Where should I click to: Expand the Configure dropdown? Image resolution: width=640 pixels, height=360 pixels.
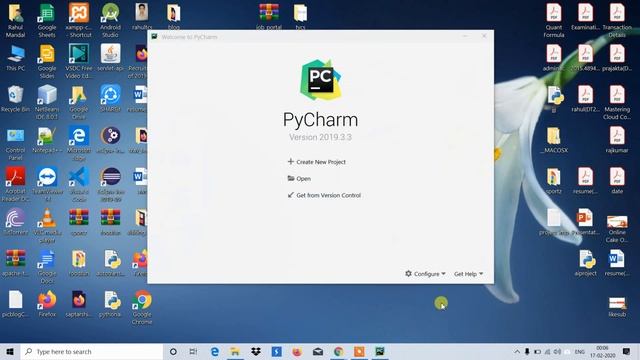point(425,273)
